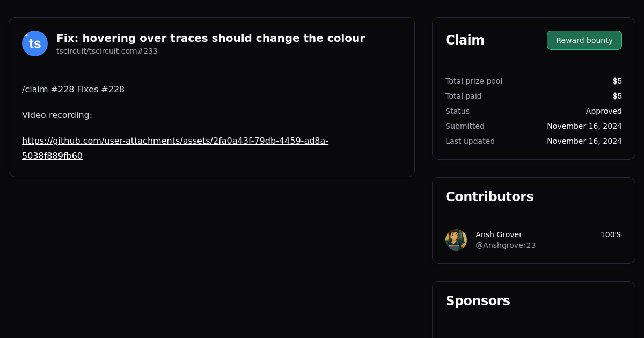Click the tscircuit logo avatar
Image resolution: width=644 pixels, height=338 pixels.
[x=34, y=43]
